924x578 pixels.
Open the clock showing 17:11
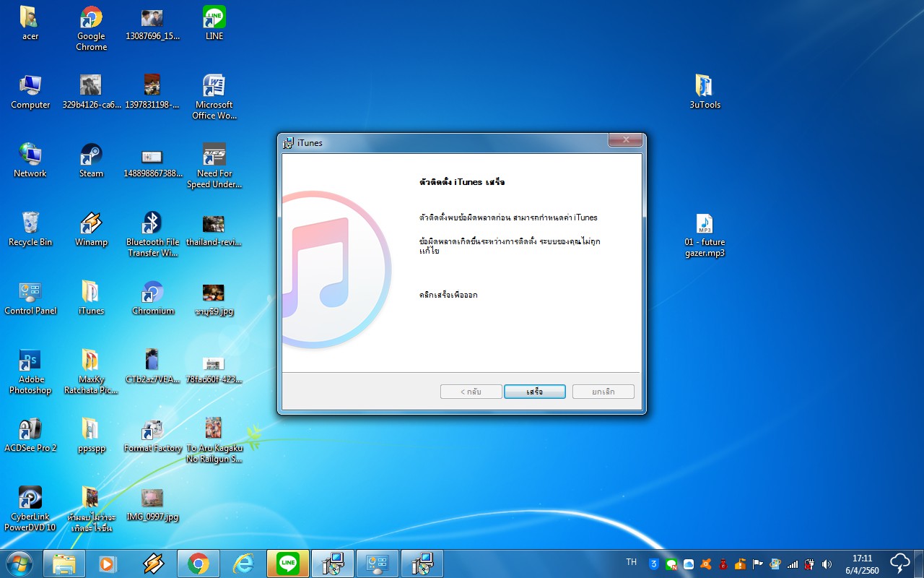click(x=863, y=564)
